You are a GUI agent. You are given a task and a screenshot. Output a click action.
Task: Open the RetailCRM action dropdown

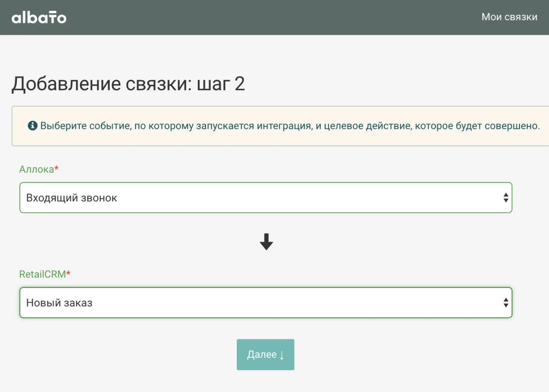[266, 302]
